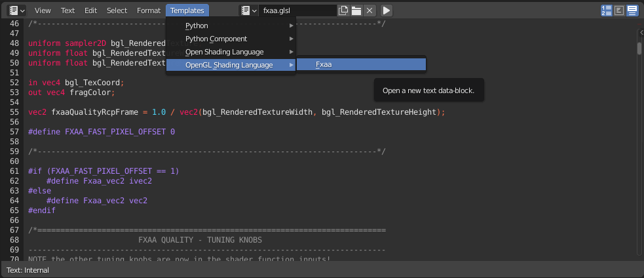Open the Format menu
This screenshot has width=644, height=278.
coord(149,10)
